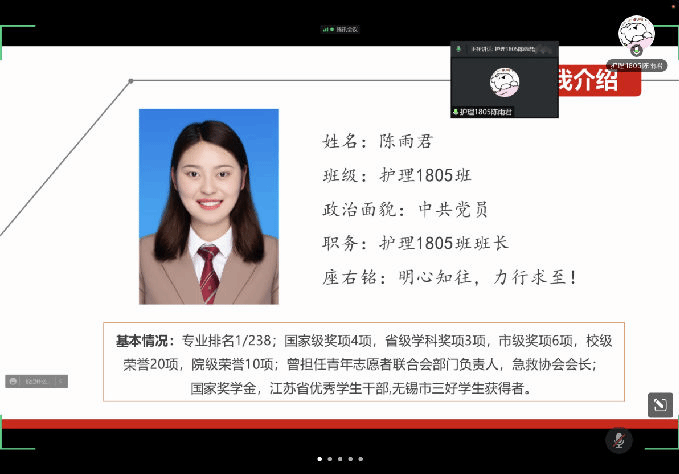
Task: Click the expand arrows icon at right edge
Action: 659,404
